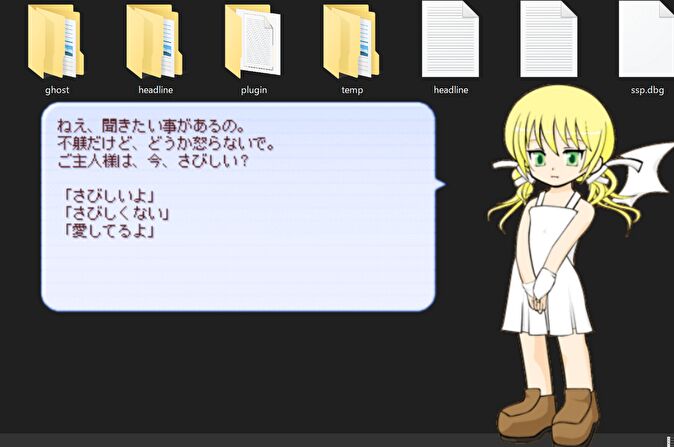
Task: Pick the 「さびしくない」 reply option
Action: [116, 213]
